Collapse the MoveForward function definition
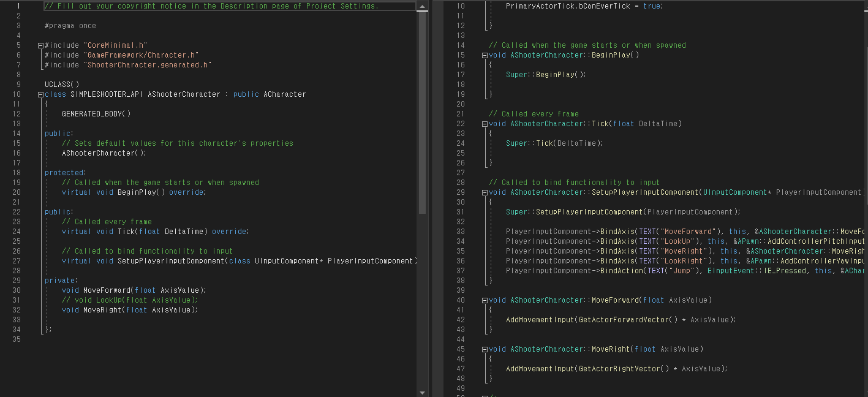This screenshot has height=397, width=868. click(485, 300)
